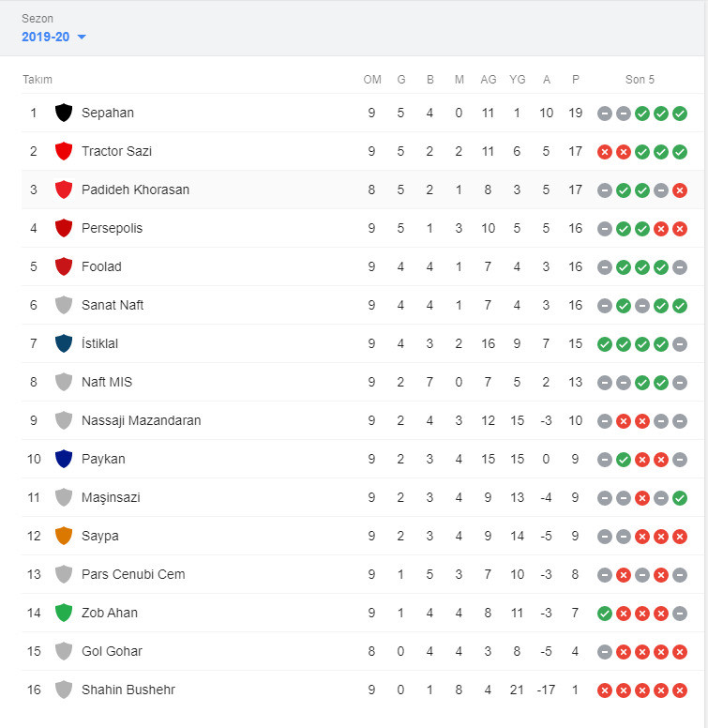Click the Persepolis dark red shield

pos(64,228)
